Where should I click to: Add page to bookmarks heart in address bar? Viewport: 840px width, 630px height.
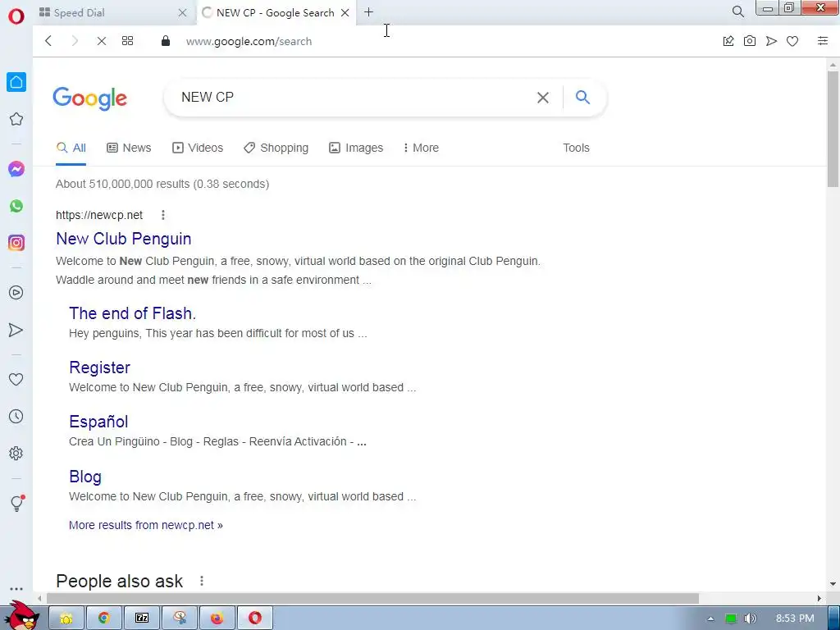(792, 41)
